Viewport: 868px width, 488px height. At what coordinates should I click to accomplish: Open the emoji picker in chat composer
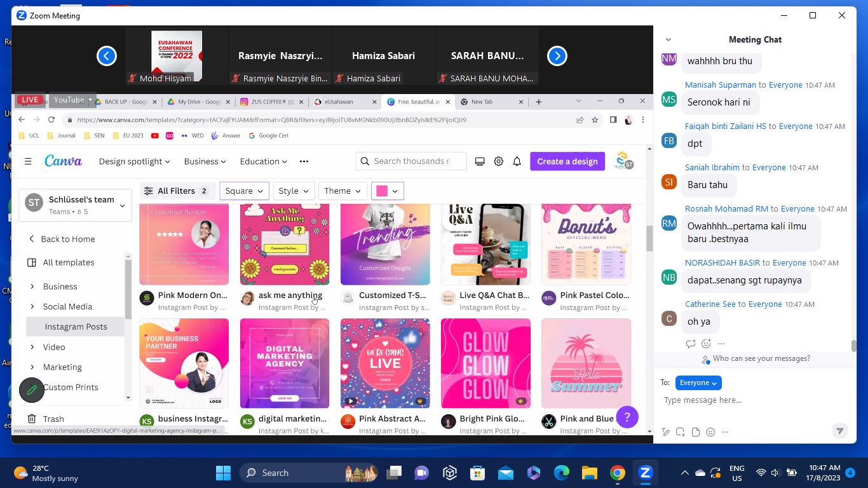710,432
